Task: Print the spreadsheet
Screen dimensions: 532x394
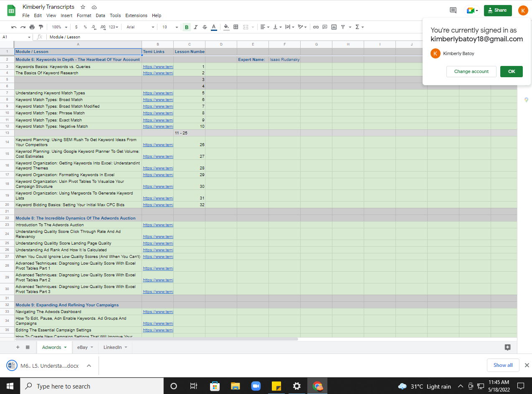Action: [x=32, y=27]
